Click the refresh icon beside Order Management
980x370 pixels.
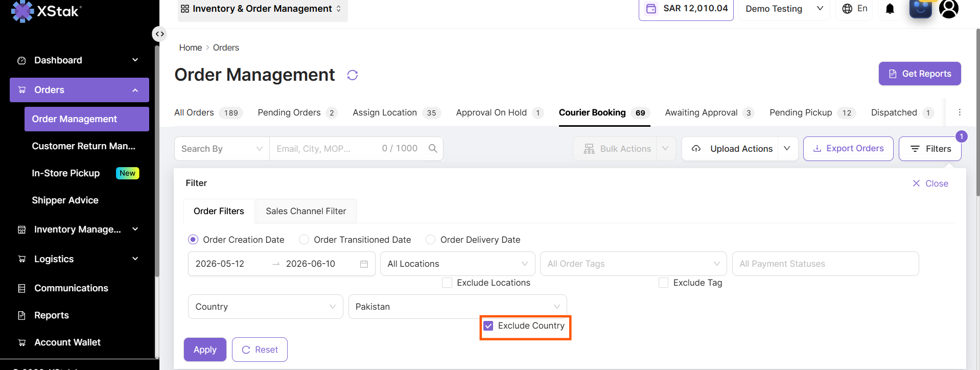click(x=353, y=75)
